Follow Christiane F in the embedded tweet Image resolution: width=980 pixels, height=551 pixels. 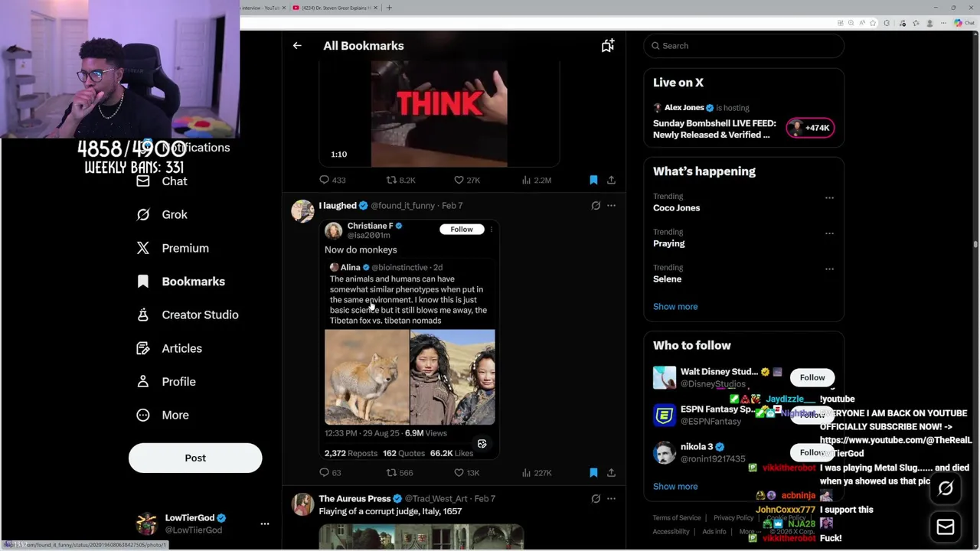pyautogui.click(x=462, y=230)
